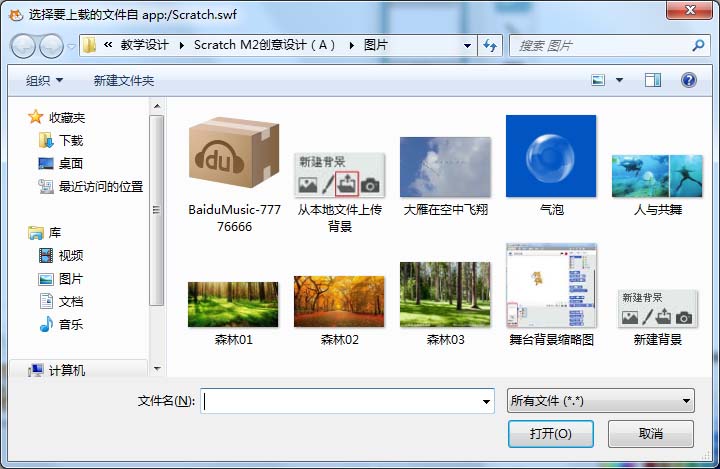Open the view options dropdown arrow
Viewport: 720px width, 469px height.
[619, 80]
